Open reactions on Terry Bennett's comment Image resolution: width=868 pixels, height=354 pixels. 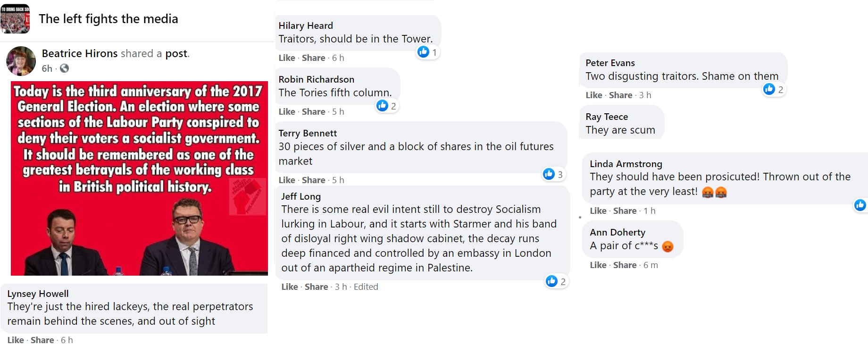(553, 174)
